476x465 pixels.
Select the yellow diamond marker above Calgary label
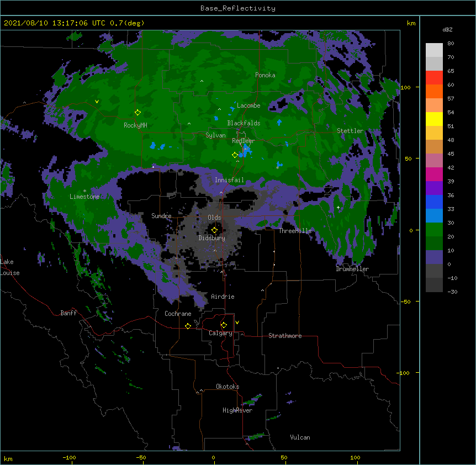click(x=224, y=325)
